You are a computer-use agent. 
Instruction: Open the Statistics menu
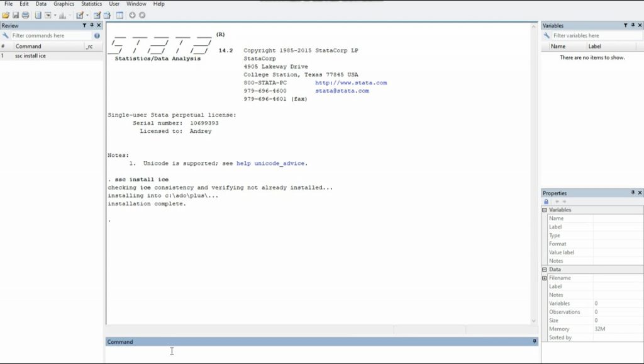(91, 4)
